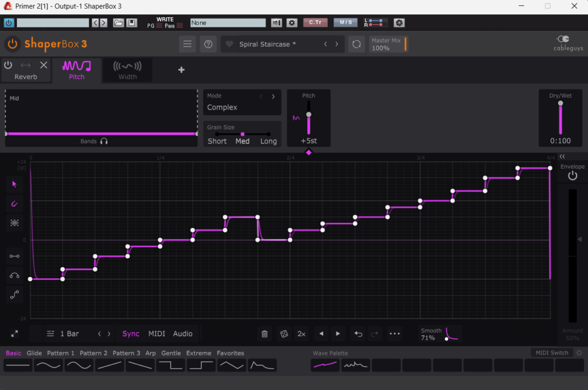Favorite the preset with heart icon
Screen dimensions: 588x390
229,44
